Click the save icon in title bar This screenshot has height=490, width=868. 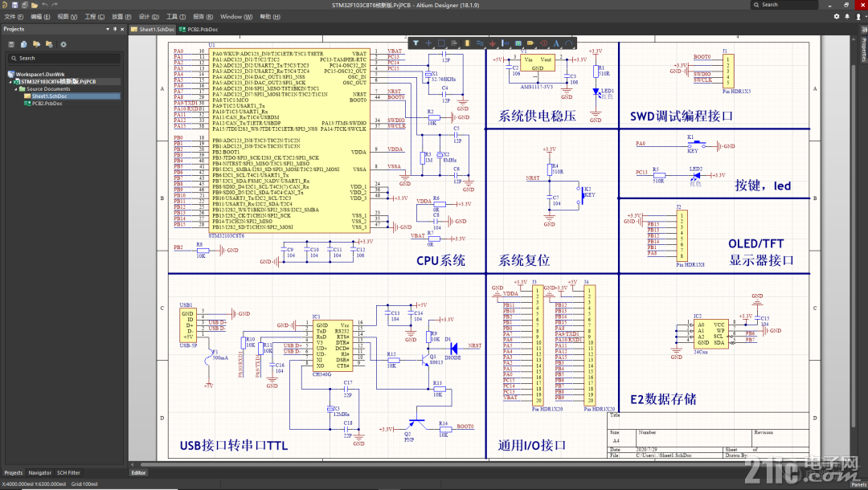[15, 5]
